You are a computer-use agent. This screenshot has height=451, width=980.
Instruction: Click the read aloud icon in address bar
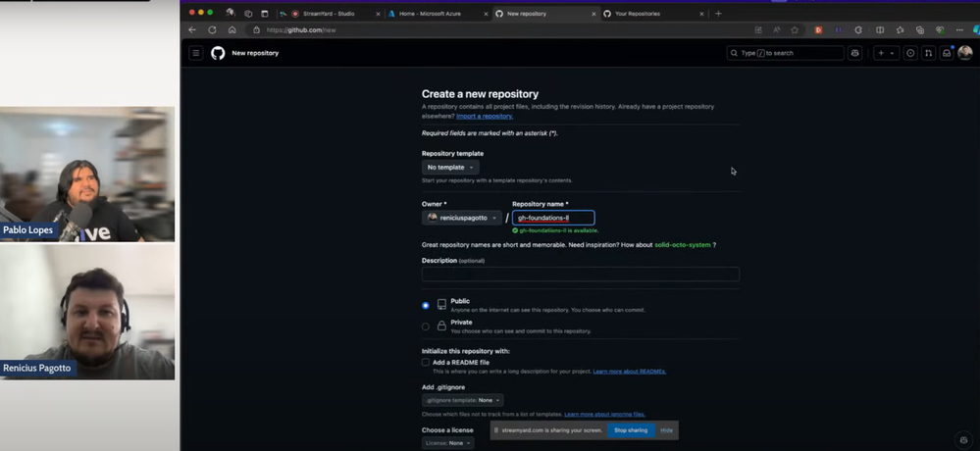(x=776, y=30)
